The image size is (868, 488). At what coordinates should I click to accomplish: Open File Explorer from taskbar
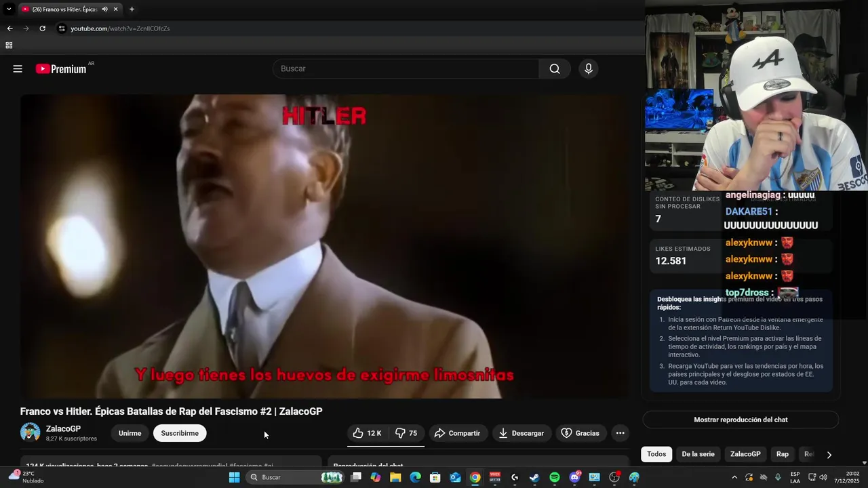[395, 477]
